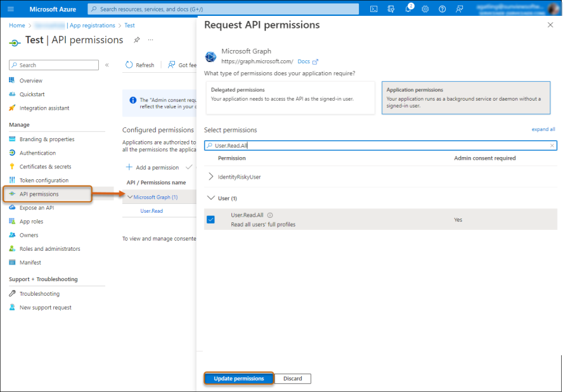Select Application permissions card
This screenshot has width=563, height=392.
pos(466,98)
